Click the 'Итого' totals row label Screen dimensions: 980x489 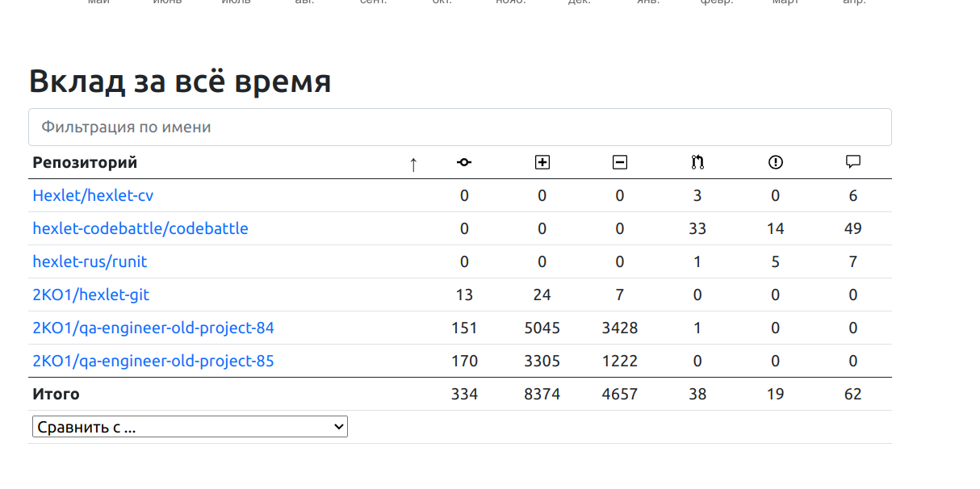pyautogui.click(x=56, y=394)
